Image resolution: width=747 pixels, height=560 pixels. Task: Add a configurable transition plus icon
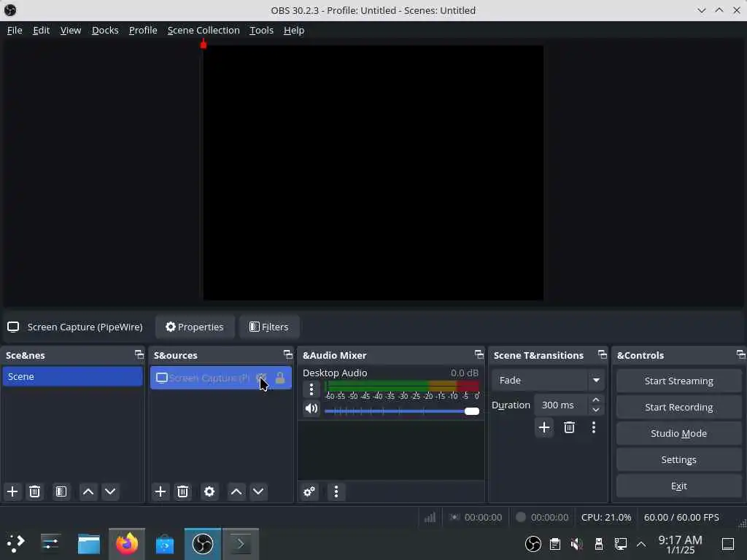click(544, 427)
